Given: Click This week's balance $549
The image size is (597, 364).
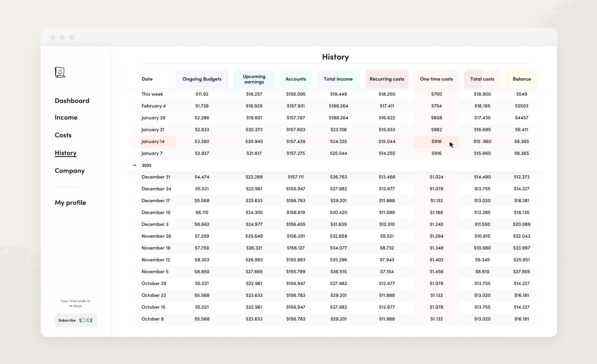Looking at the screenshot, I should tap(522, 94).
